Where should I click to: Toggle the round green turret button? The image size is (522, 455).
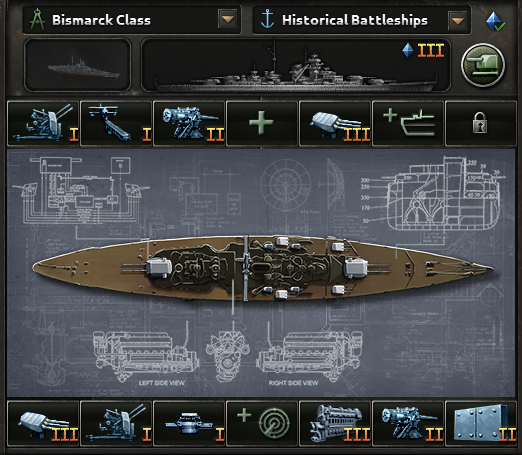483,65
